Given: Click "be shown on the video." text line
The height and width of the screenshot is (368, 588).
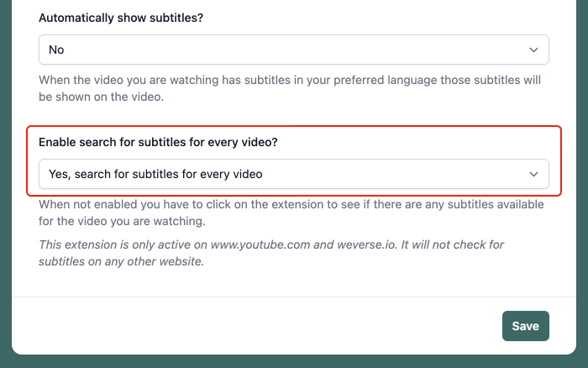Looking at the screenshot, I should coord(102,97).
